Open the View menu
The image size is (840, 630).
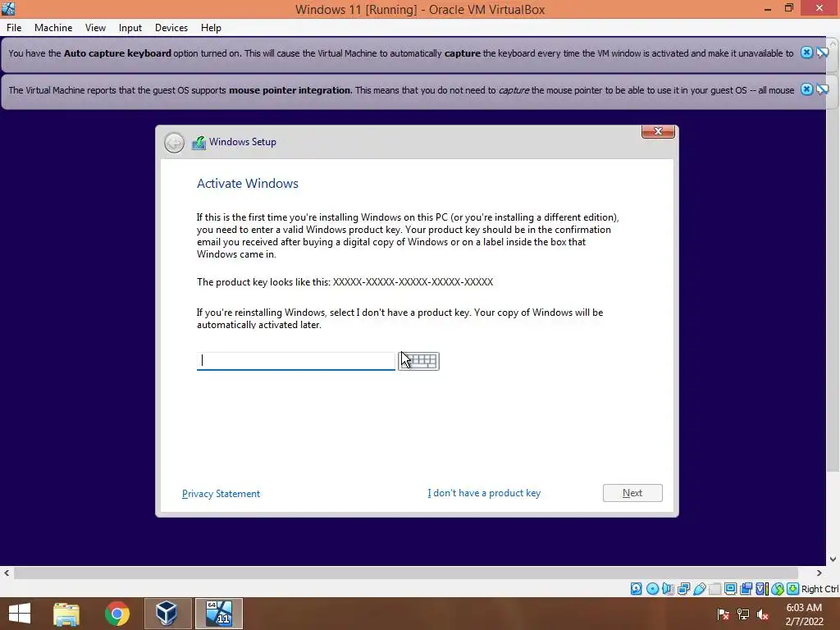pos(95,28)
